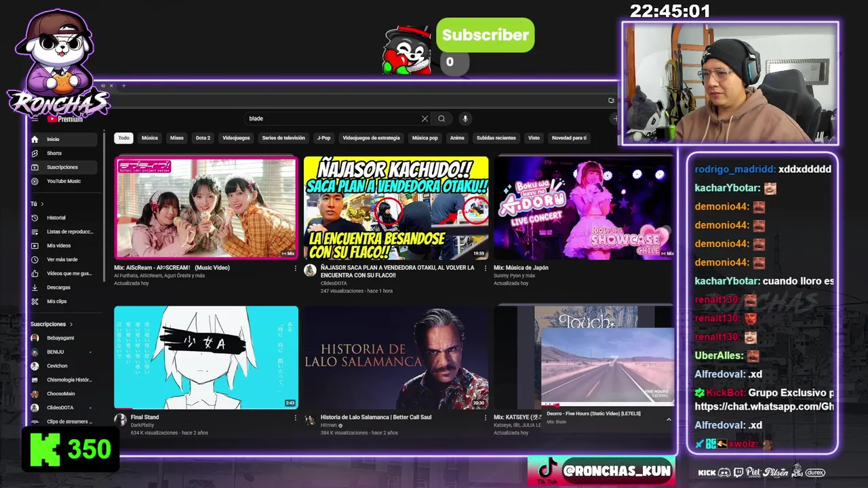The width and height of the screenshot is (868, 488).
Task: Click the Deorro Five Hours miniplayer video
Action: pos(608,366)
